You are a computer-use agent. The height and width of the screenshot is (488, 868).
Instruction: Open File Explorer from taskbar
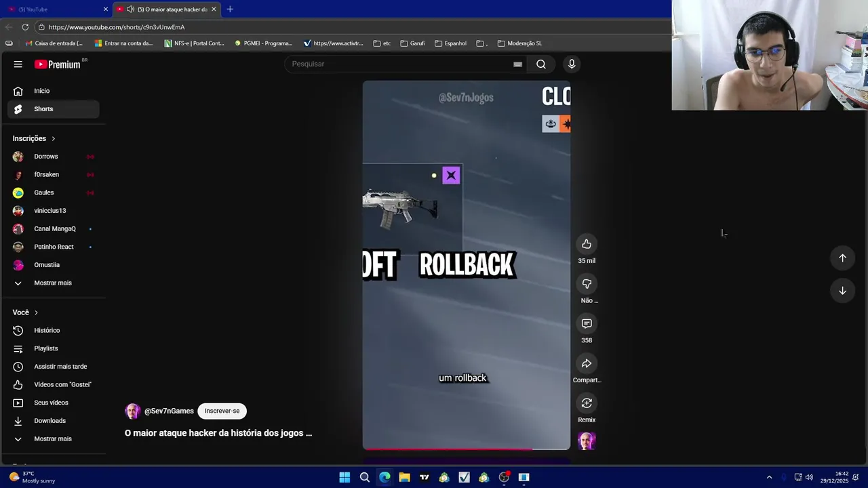(x=404, y=477)
